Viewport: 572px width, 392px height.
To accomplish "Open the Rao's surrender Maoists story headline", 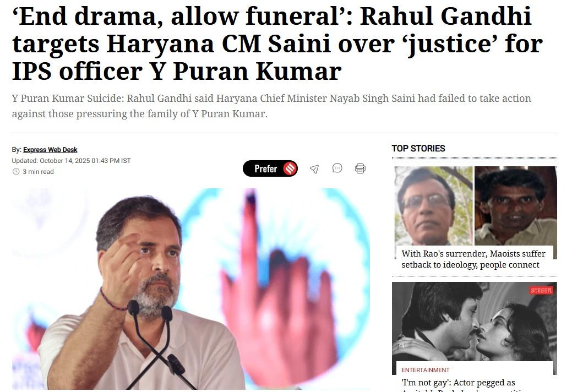I will [x=473, y=259].
